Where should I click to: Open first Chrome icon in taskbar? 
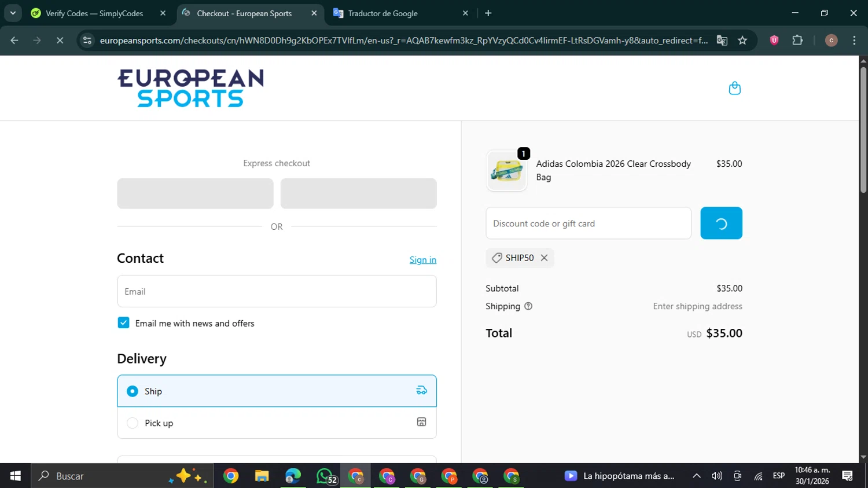coord(230,476)
